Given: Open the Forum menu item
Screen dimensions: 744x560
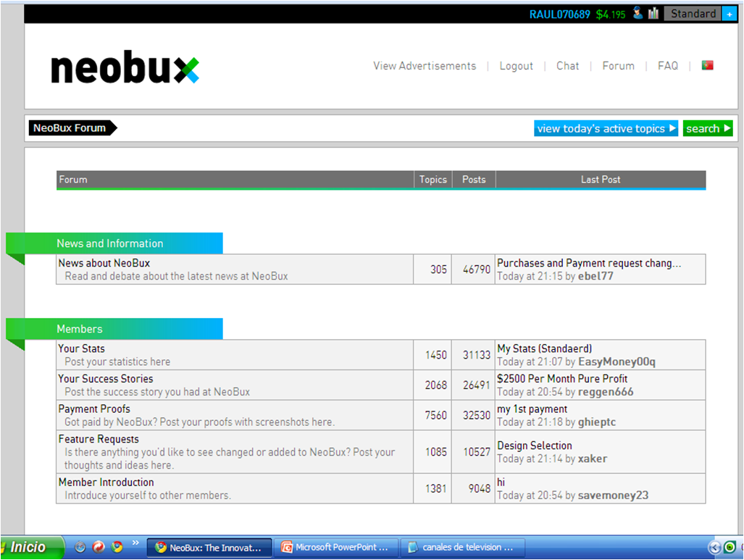Looking at the screenshot, I should coord(618,65).
